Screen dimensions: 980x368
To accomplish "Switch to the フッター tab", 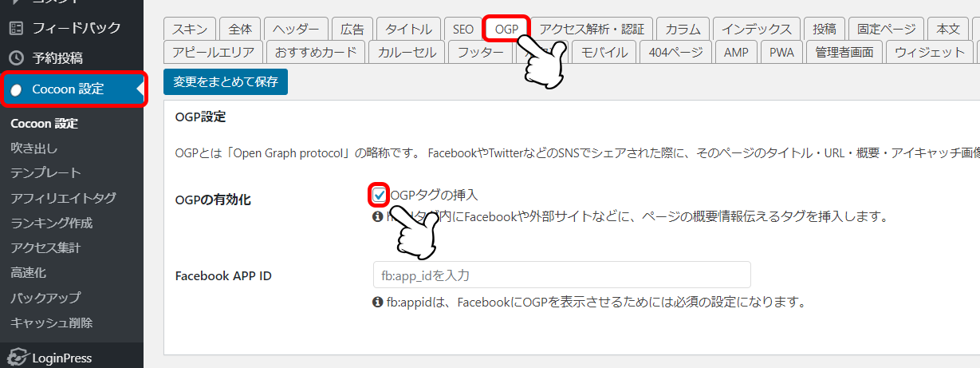I will 481,53.
